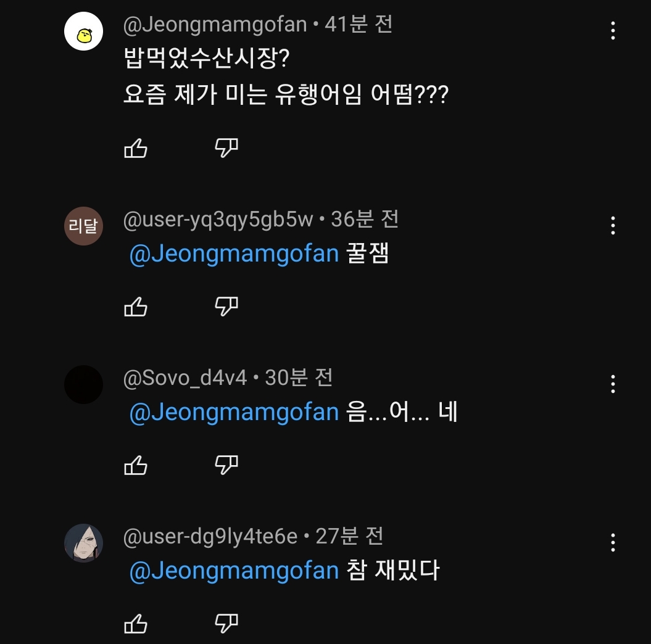Dislike the comment by @Jeongmamgofan

226,148
